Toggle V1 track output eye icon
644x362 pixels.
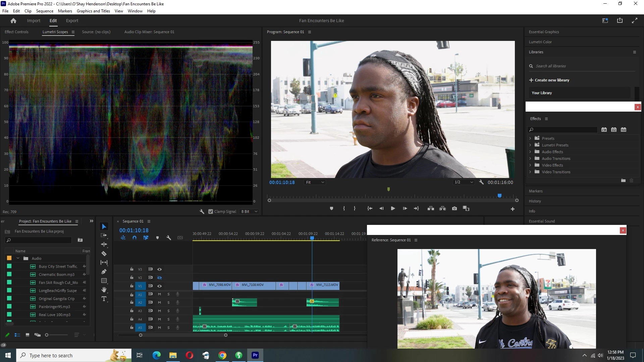tap(160, 286)
